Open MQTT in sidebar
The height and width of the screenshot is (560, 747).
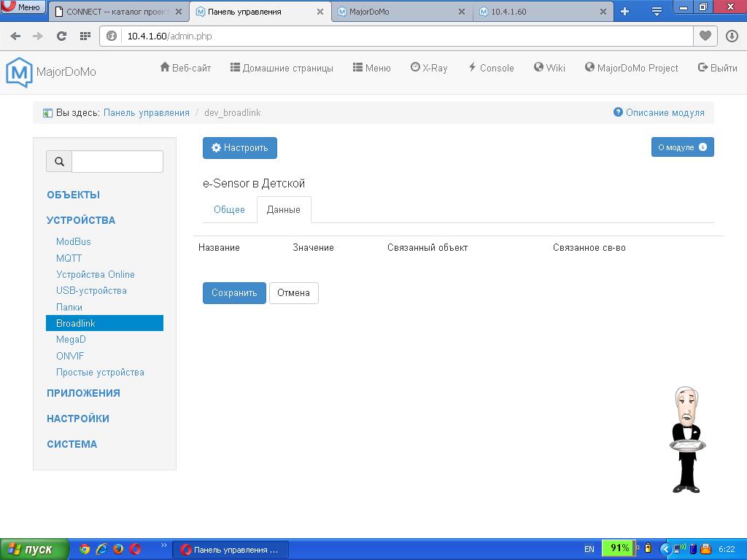(x=69, y=257)
